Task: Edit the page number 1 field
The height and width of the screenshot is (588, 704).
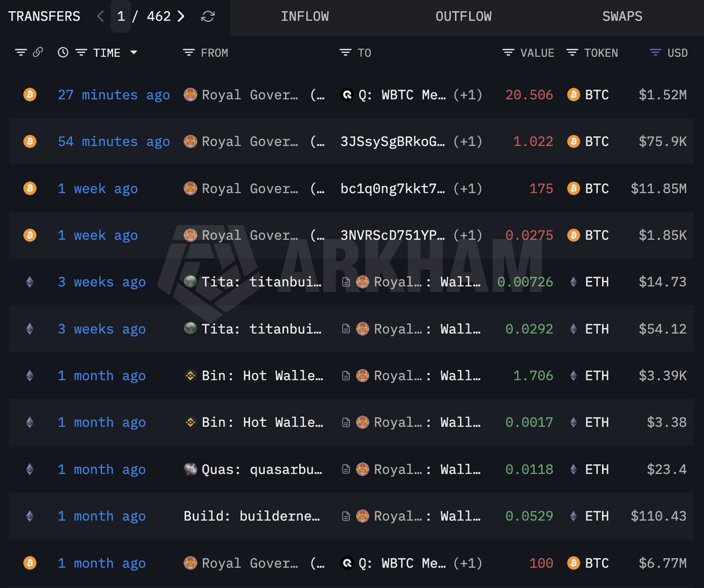Action: coord(121,16)
